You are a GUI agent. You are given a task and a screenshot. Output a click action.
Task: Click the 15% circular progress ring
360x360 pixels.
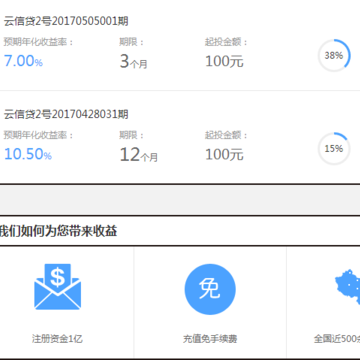334,148
